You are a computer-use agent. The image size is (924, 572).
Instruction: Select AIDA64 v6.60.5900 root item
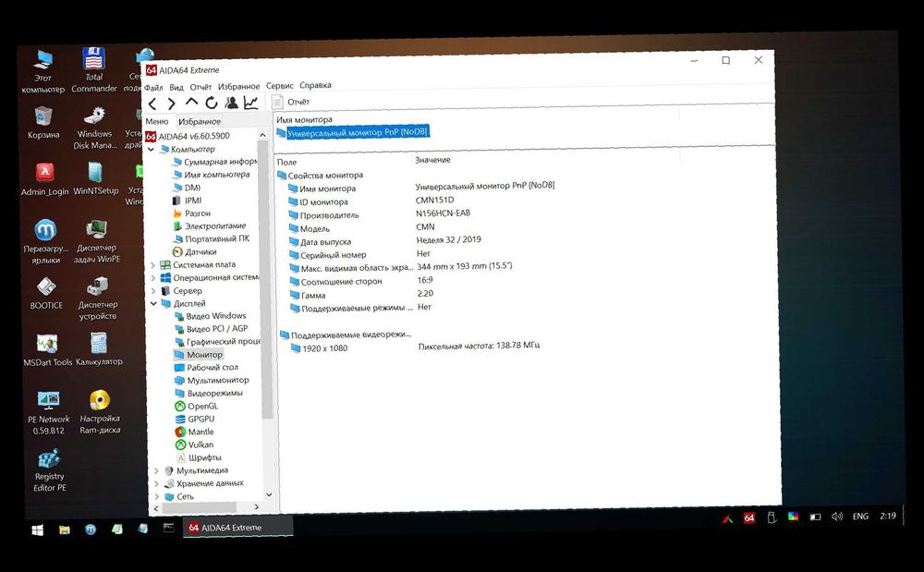(x=188, y=136)
